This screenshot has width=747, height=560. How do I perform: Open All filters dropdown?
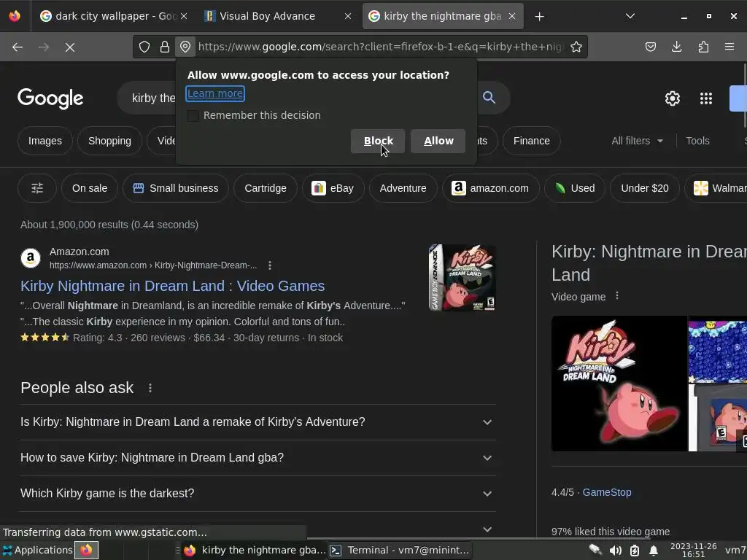point(637,141)
